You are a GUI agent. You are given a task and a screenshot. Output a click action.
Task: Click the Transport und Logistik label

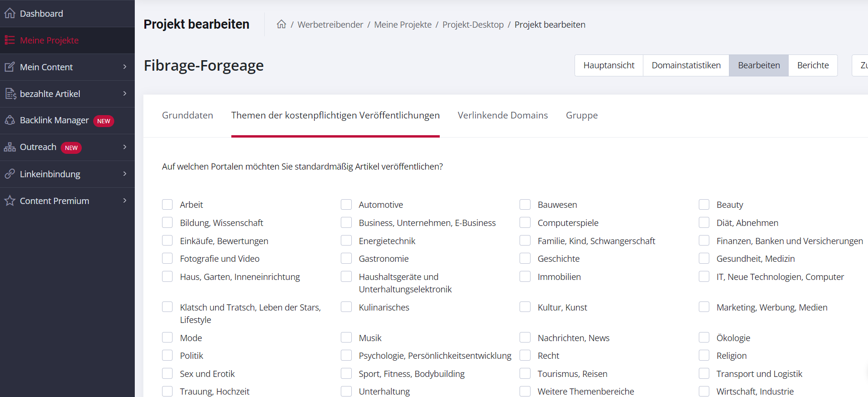[x=759, y=374]
